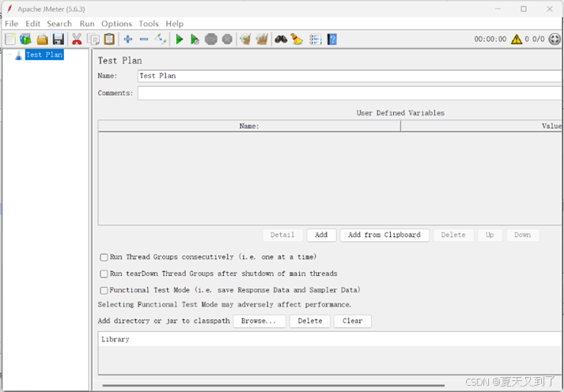This screenshot has width=564, height=392.
Task: Click the Paste clipboard icon
Action: 109,40
